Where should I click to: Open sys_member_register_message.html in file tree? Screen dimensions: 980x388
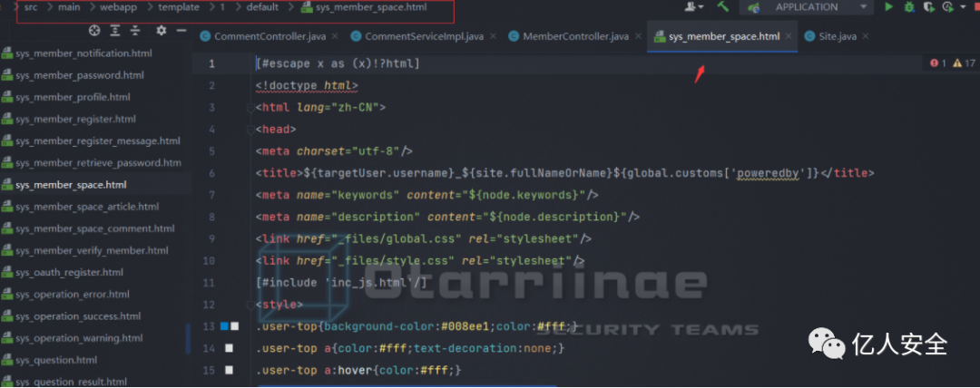(x=98, y=141)
